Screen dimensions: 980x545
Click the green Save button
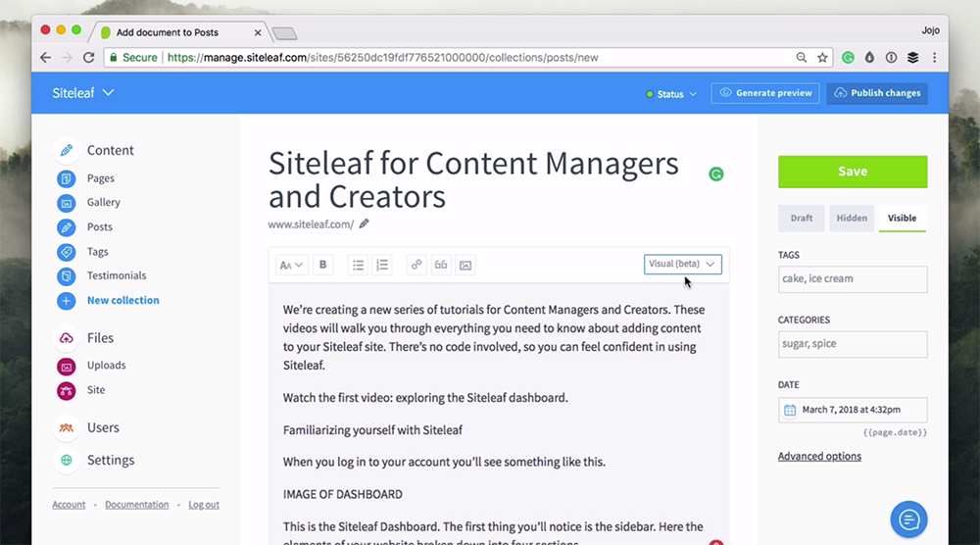853,172
